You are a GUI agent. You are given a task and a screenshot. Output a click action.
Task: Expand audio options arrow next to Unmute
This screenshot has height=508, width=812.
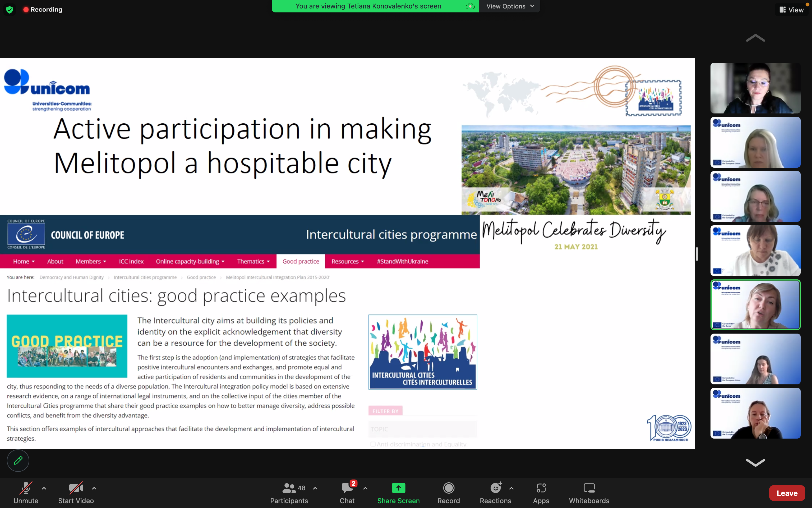pyautogui.click(x=44, y=488)
